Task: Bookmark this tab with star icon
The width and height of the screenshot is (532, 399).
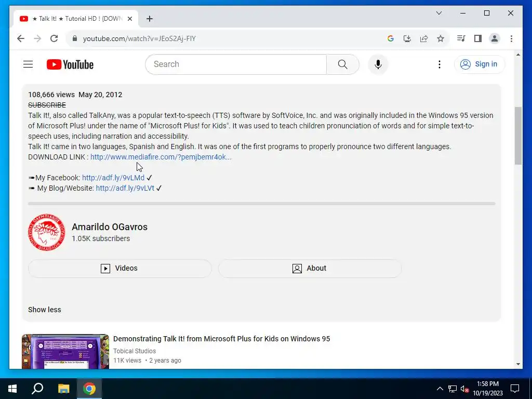Action: pos(441,38)
